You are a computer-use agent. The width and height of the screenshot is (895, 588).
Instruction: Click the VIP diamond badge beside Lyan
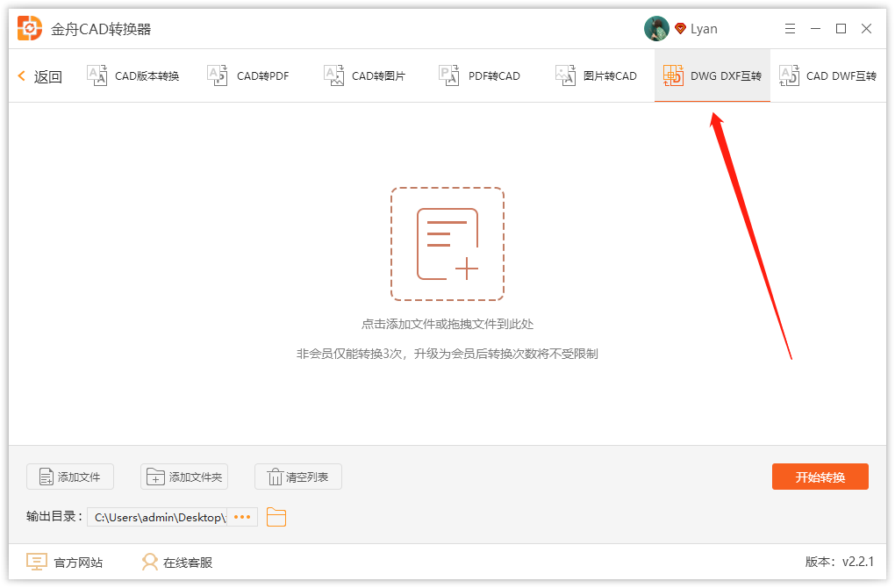click(x=680, y=29)
